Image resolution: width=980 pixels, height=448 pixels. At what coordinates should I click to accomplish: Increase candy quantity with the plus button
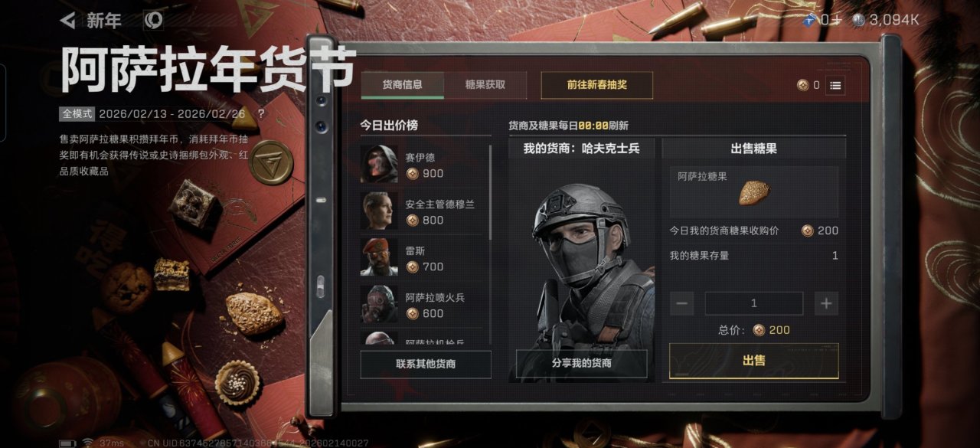pyautogui.click(x=825, y=303)
